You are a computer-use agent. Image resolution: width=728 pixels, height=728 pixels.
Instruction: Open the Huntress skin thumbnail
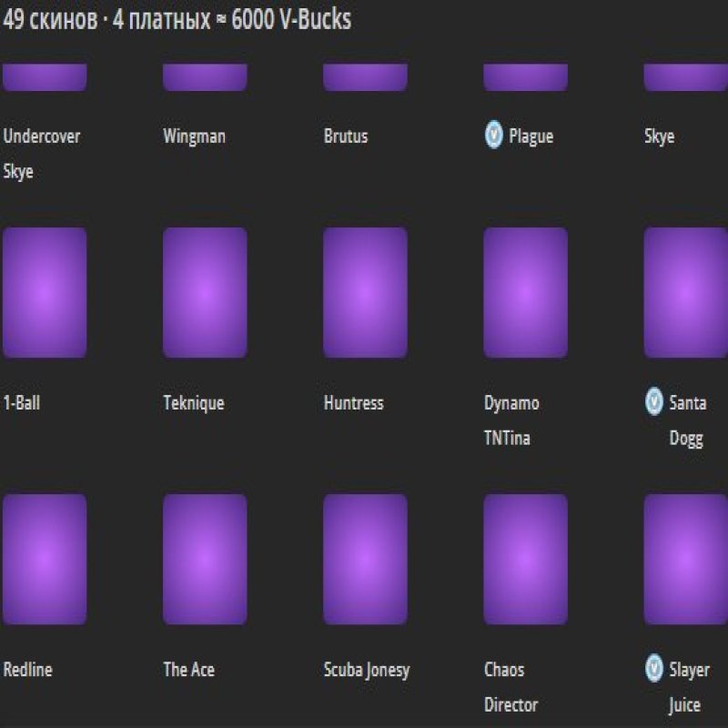(x=364, y=291)
